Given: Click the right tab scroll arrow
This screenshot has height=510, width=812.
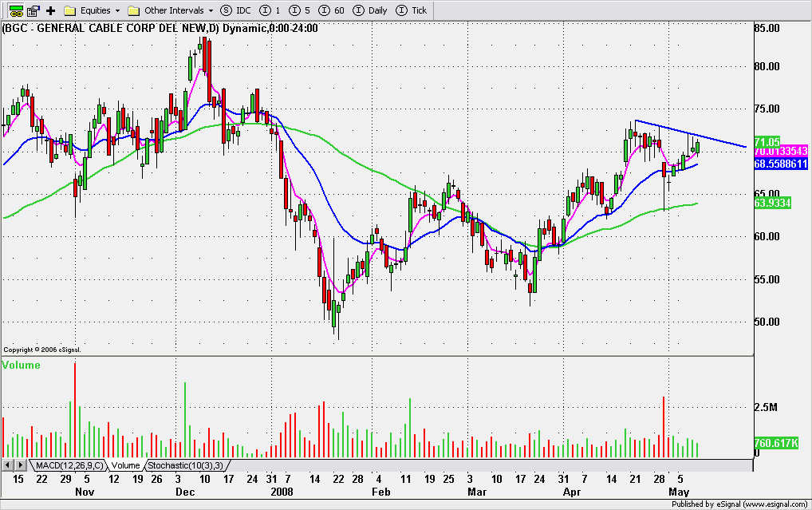Looking at the screenshot, I should pos(20,465).
